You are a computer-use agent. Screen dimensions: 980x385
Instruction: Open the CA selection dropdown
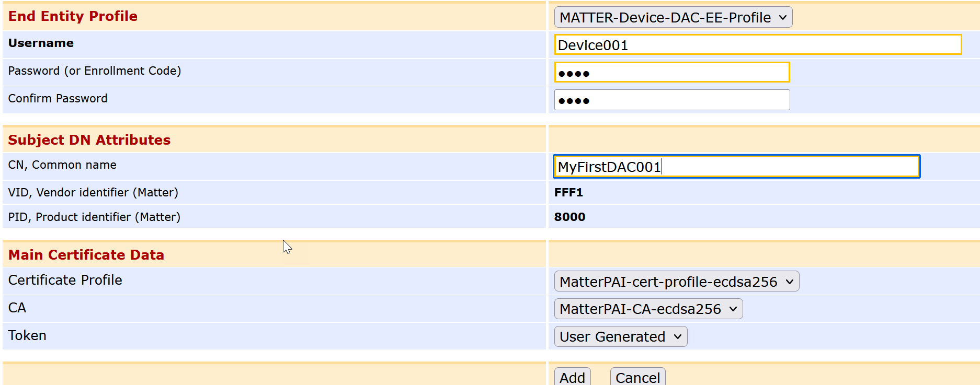tap(648, 309)
